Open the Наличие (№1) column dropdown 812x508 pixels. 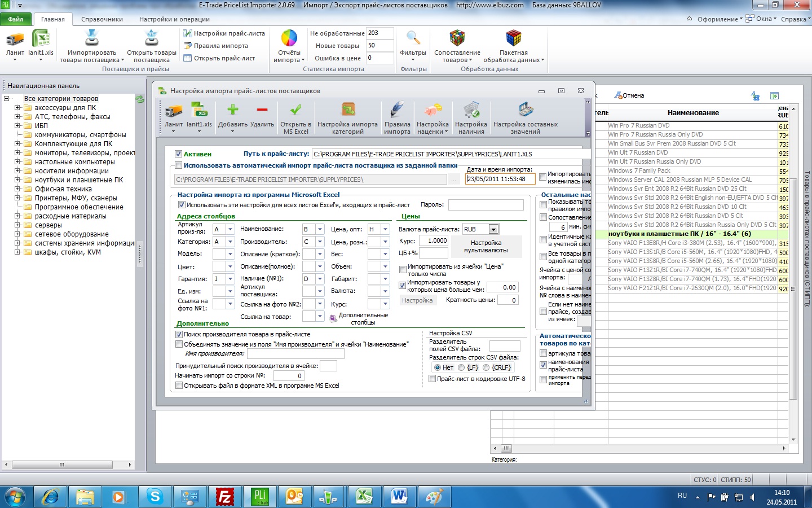click(320, 279)
